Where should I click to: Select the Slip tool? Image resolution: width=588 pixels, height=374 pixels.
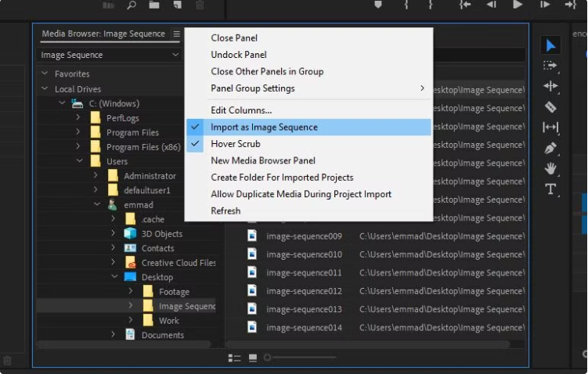point(550,128)
